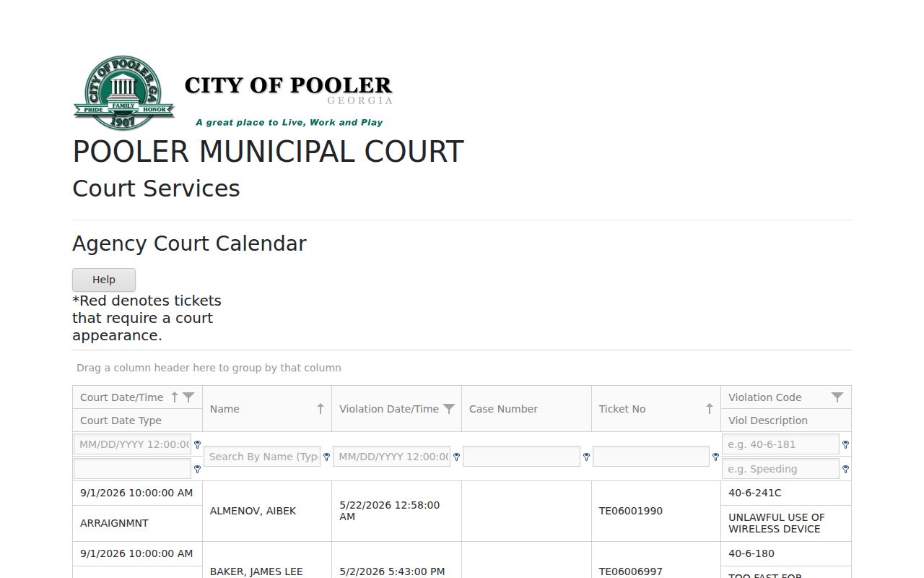Click the Viol Description column header
The image size is (924, 578).
[786, 420]
